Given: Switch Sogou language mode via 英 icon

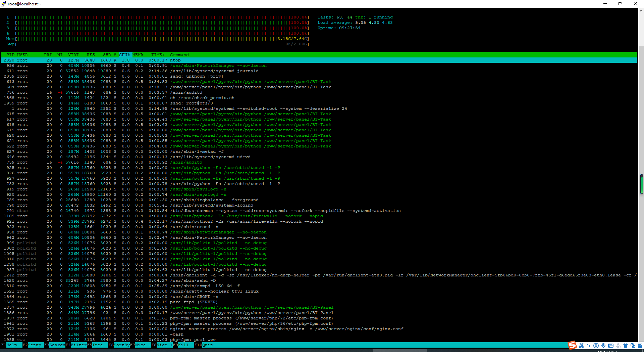Looking at the screenshot, I should [581, 346].
